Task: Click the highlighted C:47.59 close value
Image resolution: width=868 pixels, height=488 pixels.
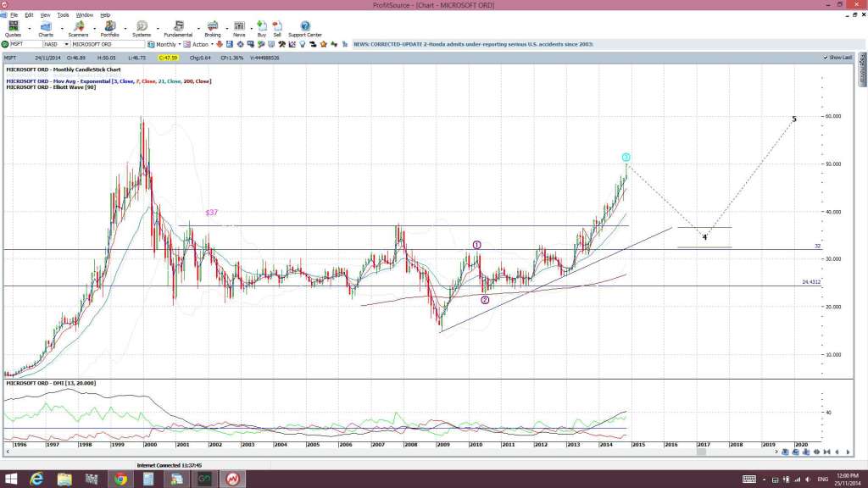Action: pyautogui.click(x=168, y=58)
